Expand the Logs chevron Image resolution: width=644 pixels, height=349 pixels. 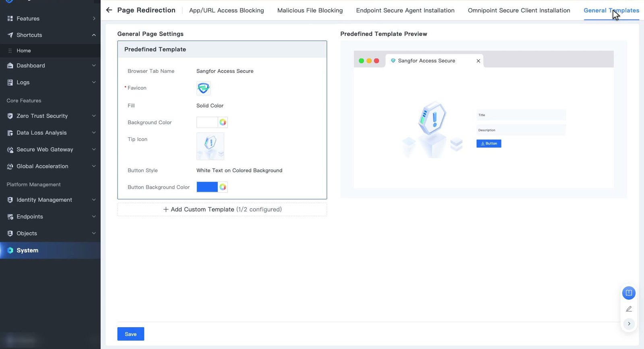tap(94, 83)
